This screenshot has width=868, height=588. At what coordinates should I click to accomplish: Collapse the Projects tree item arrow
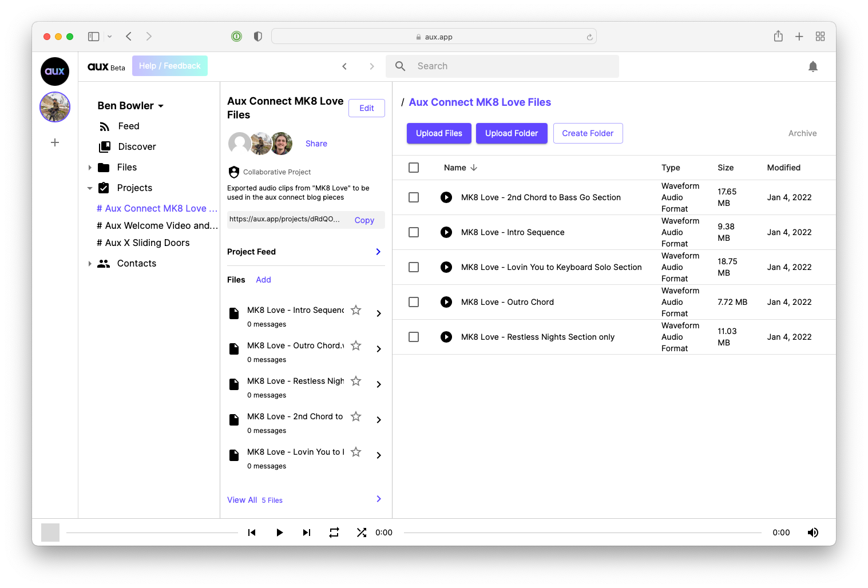[90, 188]
